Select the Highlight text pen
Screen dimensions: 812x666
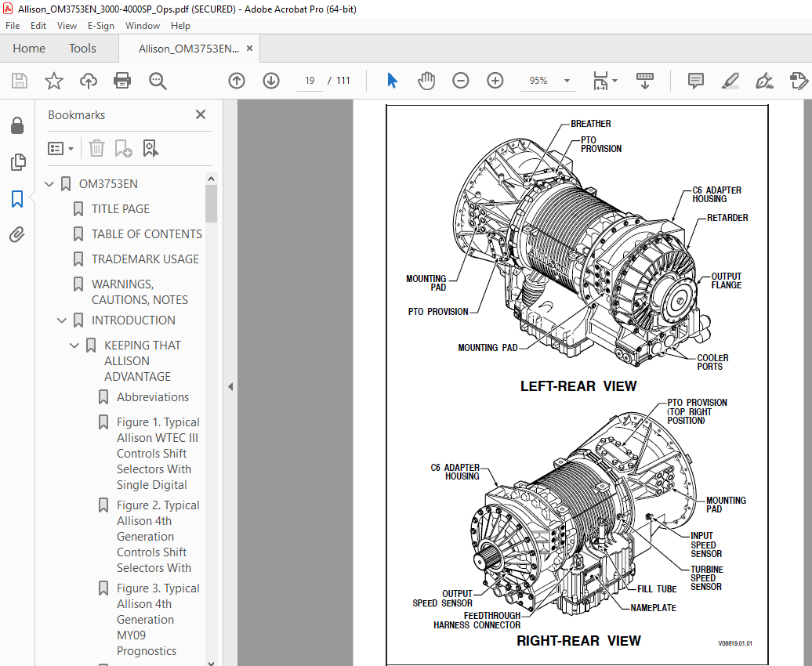[x=730, y=81]
